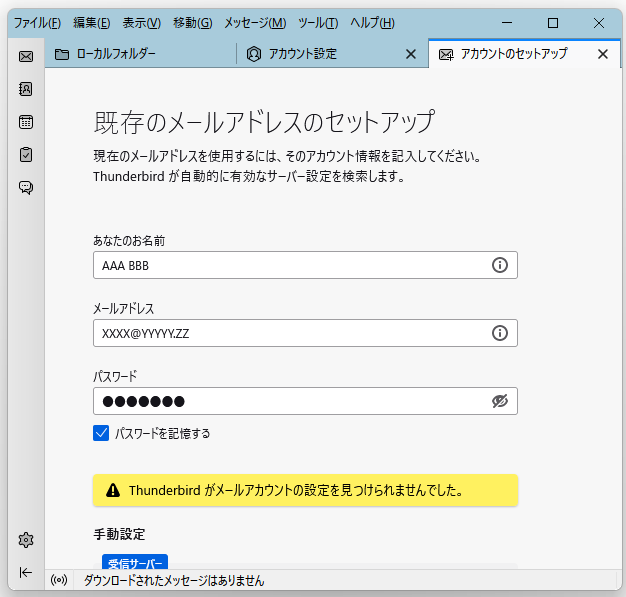Uncheck パスワードを記憶する checkbox
The height and width of the screenshot is (597, 626).
point(101,433)
